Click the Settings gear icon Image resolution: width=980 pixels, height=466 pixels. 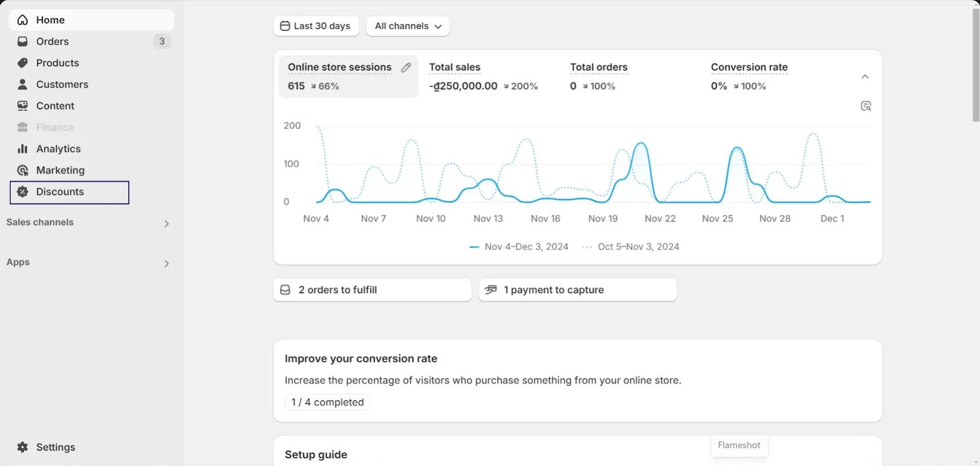point(23,447)
